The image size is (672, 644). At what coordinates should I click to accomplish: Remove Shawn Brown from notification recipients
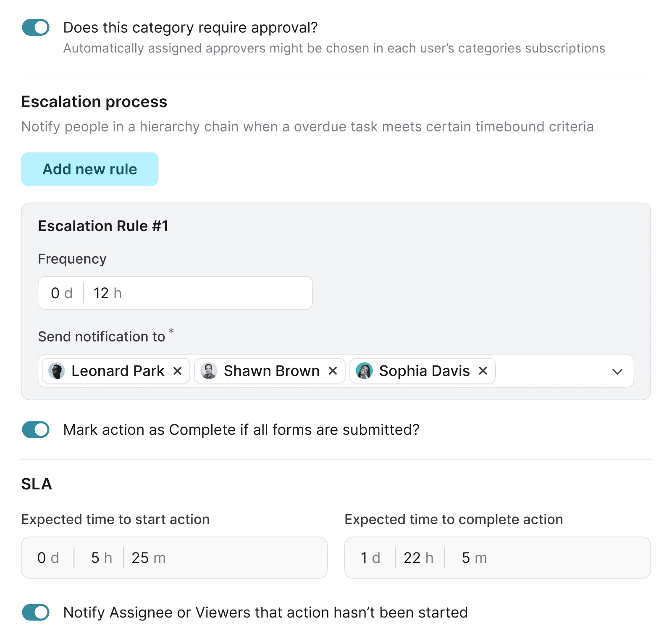[x=333, y=371]
